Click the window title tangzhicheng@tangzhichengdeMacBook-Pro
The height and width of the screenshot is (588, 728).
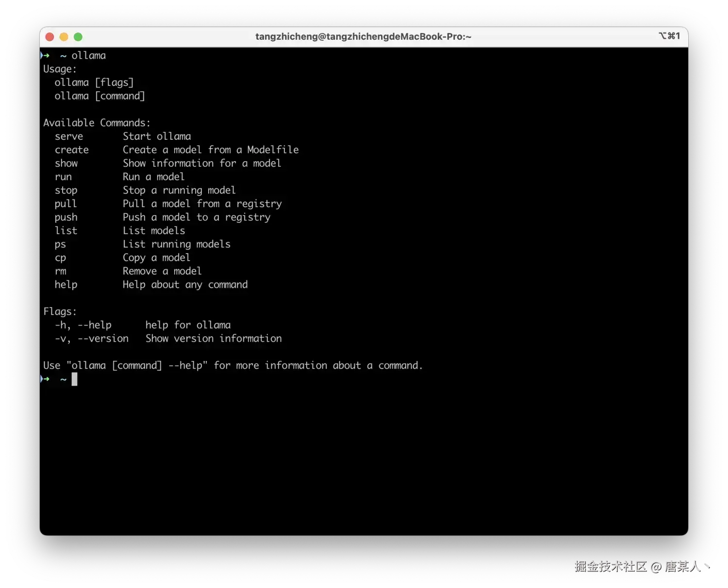click(364, 37)
